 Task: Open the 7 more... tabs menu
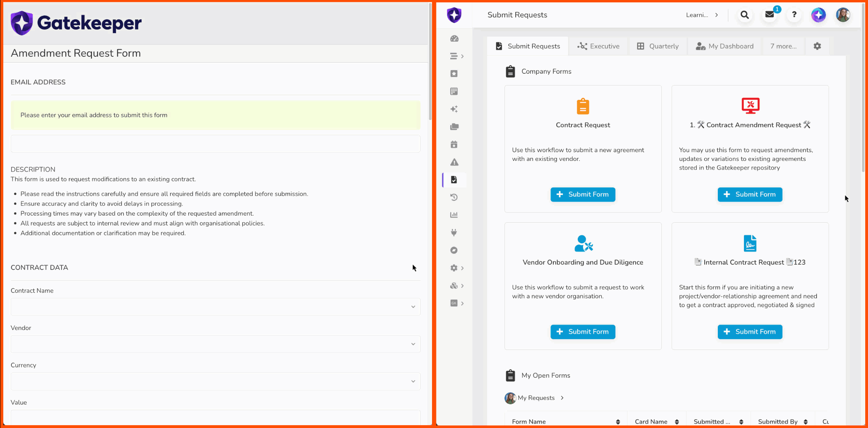click(x=784, y=46)
